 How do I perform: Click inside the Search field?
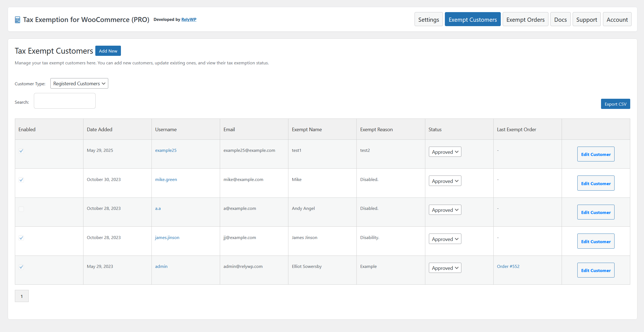[64, 101]
